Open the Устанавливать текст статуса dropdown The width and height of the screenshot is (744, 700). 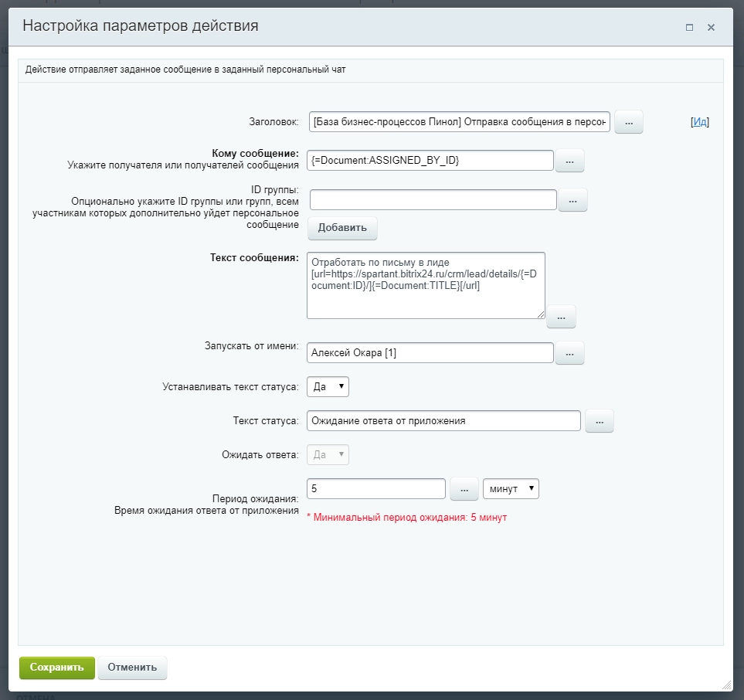point(328,387)
